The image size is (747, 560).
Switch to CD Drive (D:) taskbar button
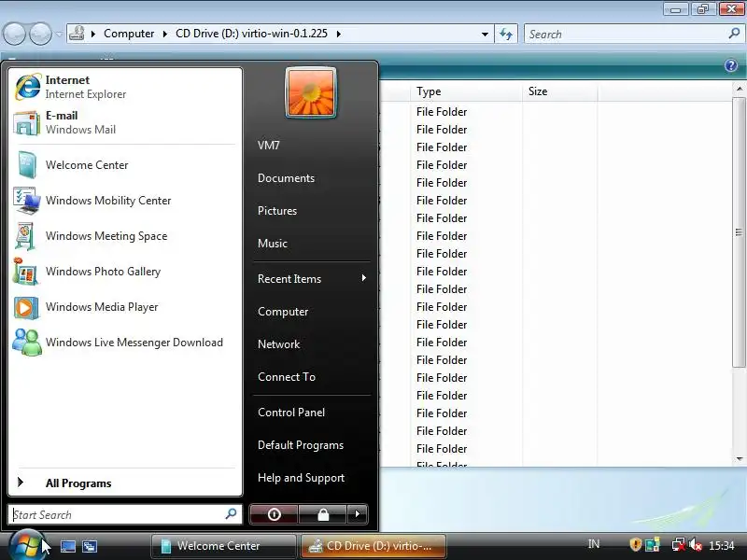pos(373,546)
